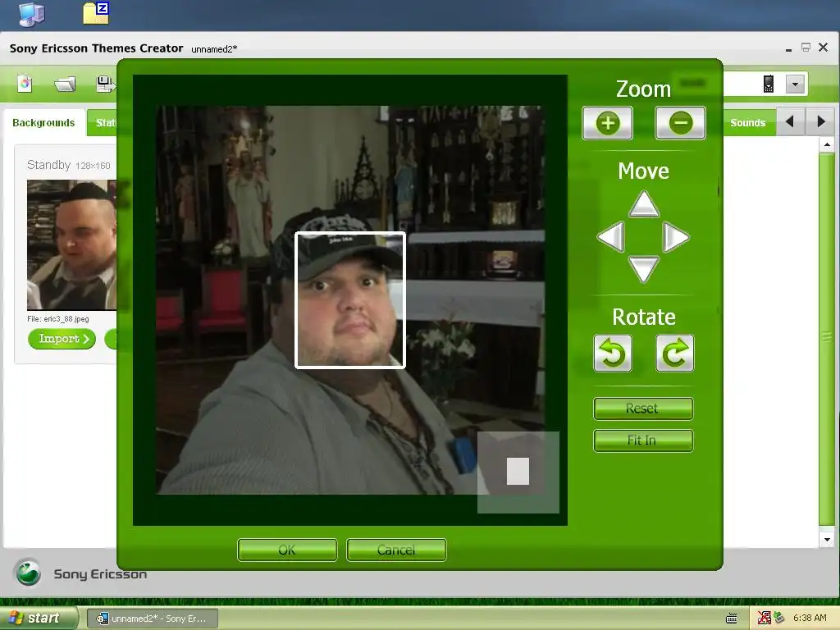Switch to the Sounds tab

click(748, 123)
